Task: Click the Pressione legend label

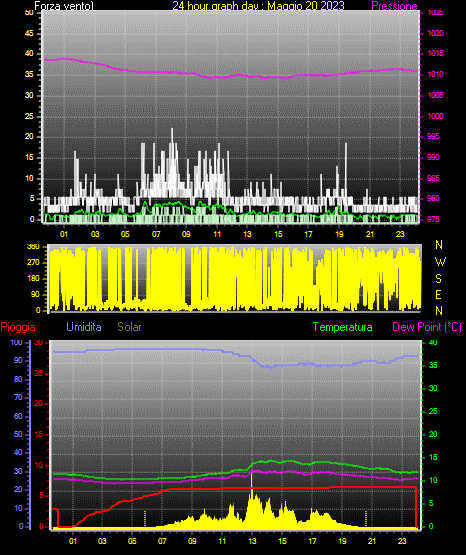Action: [394, 6]
